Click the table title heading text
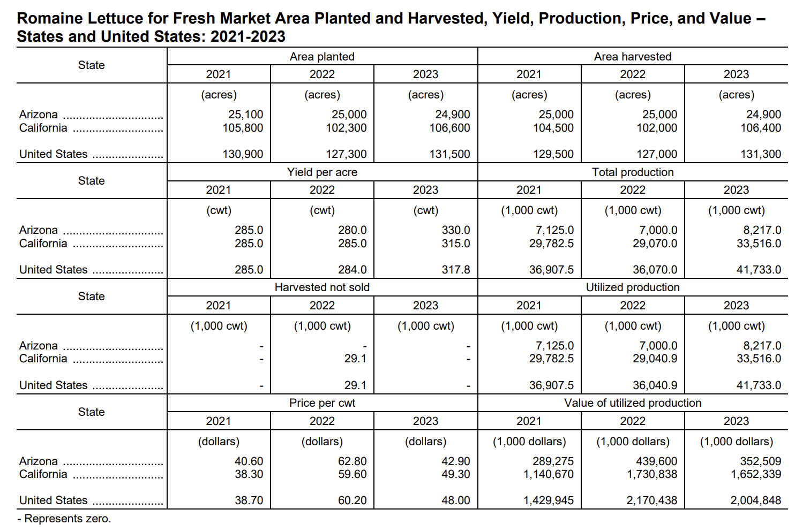The width and height of the screenshot is (810, 532). (x=391, y=27)
